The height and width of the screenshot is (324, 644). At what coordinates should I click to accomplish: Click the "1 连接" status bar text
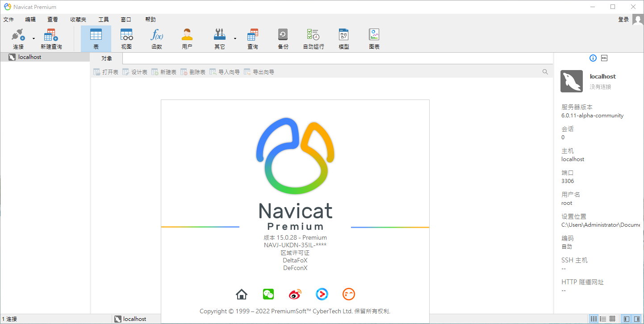tap(9, 319)
